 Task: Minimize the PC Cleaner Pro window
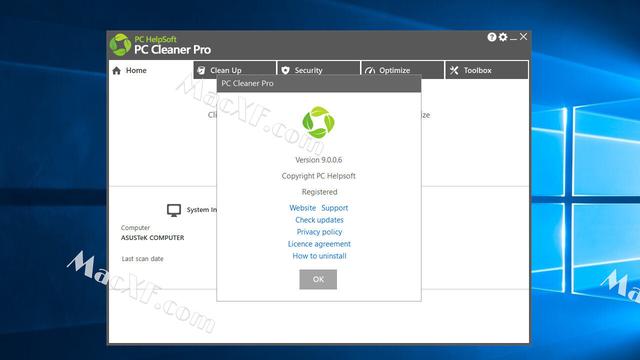pos(513,38)
